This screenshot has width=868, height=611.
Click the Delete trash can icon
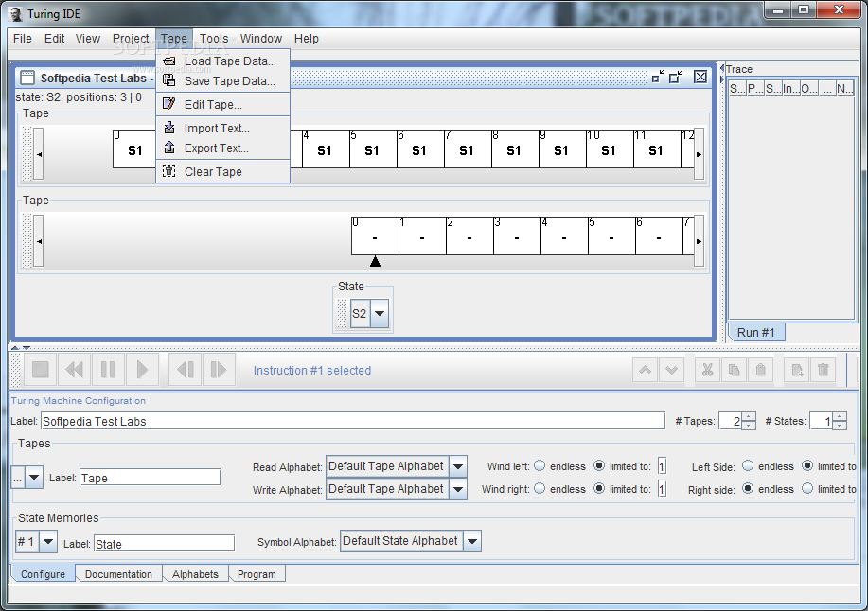(824, 370)
